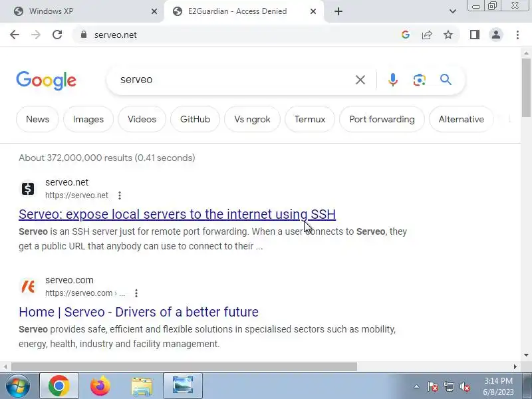This screenshot has height=399, width=532.
Task: Reload the current page
Action: (57, 35)
